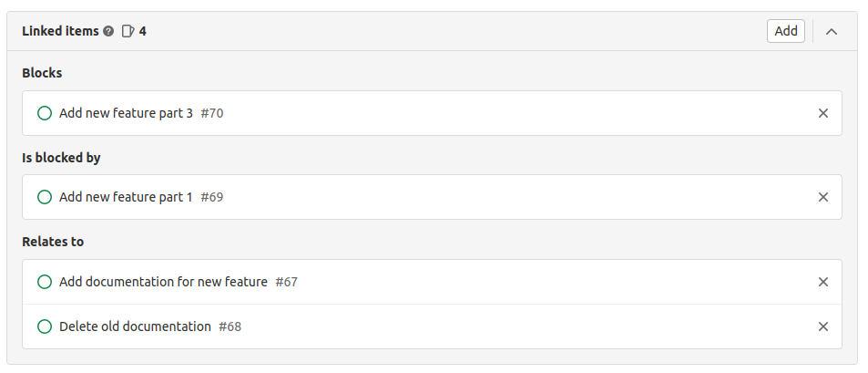Open the 'Delete old documentation' issue

point(135,326)
